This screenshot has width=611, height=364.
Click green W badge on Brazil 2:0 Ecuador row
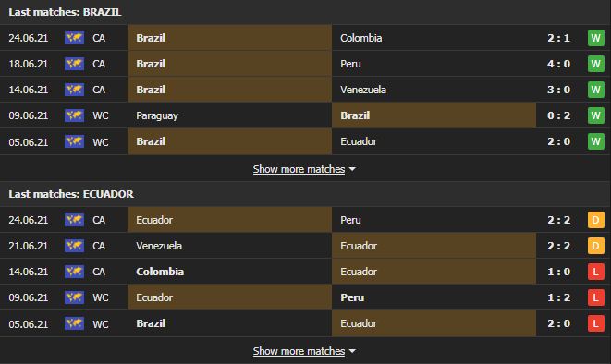(596, 141)
